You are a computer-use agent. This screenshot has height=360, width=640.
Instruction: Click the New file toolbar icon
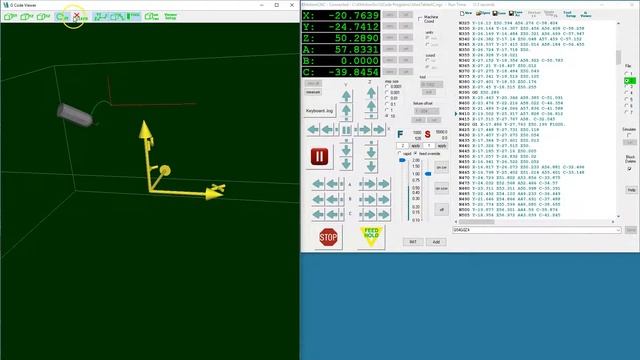coord(466,13)
